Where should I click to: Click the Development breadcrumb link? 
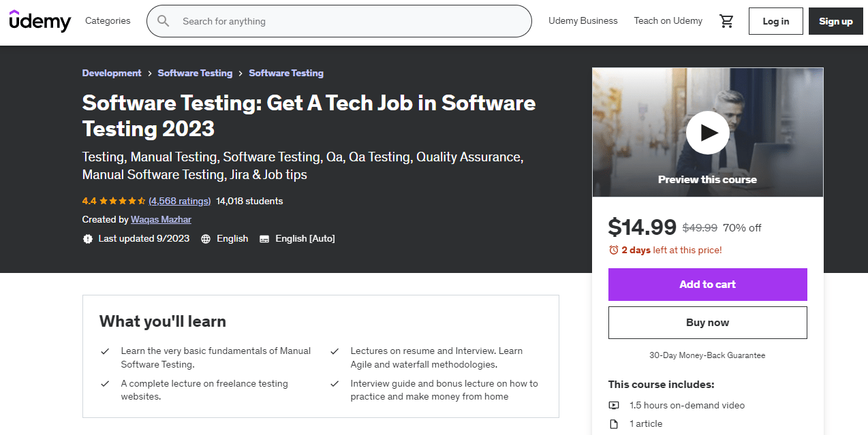pyautogui.click(x=112, y=73)
